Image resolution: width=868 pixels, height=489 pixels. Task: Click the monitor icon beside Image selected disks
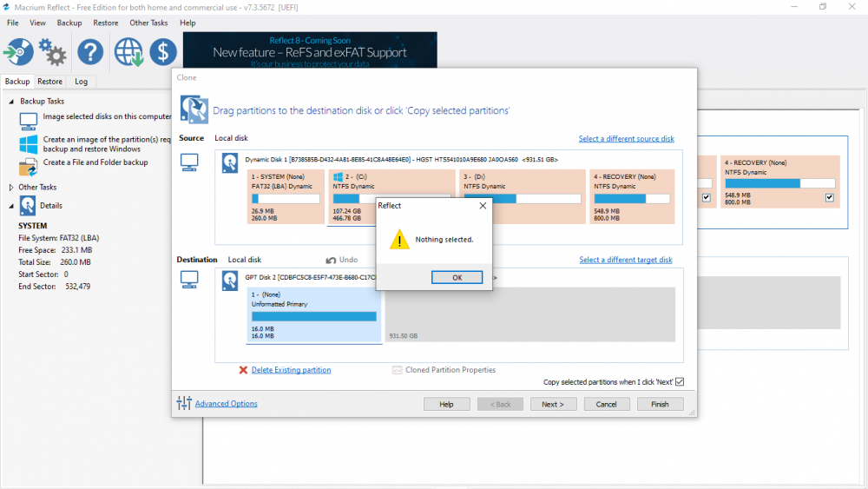29,121
